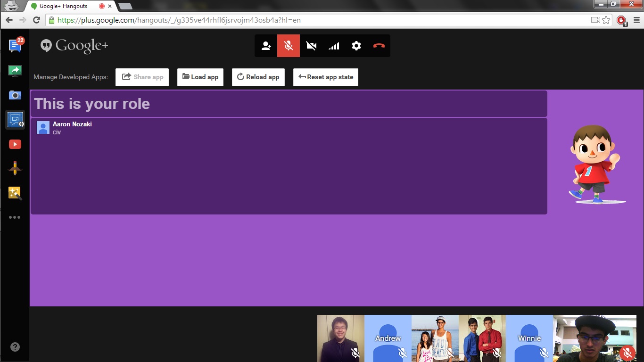Click the Reset app state button

coord(326,77)
